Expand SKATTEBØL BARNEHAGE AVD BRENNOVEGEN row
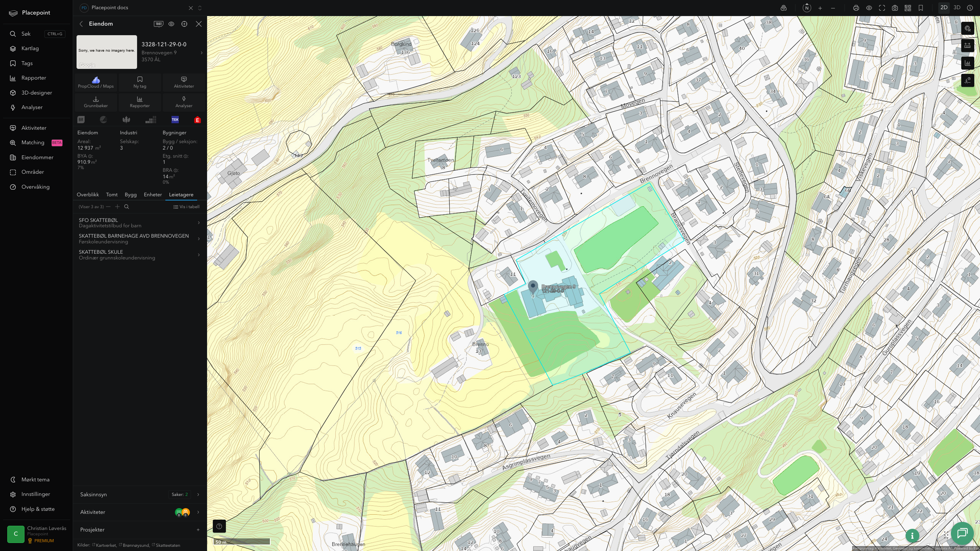Viewport: 980px width, 551px height. pos(140,239)
